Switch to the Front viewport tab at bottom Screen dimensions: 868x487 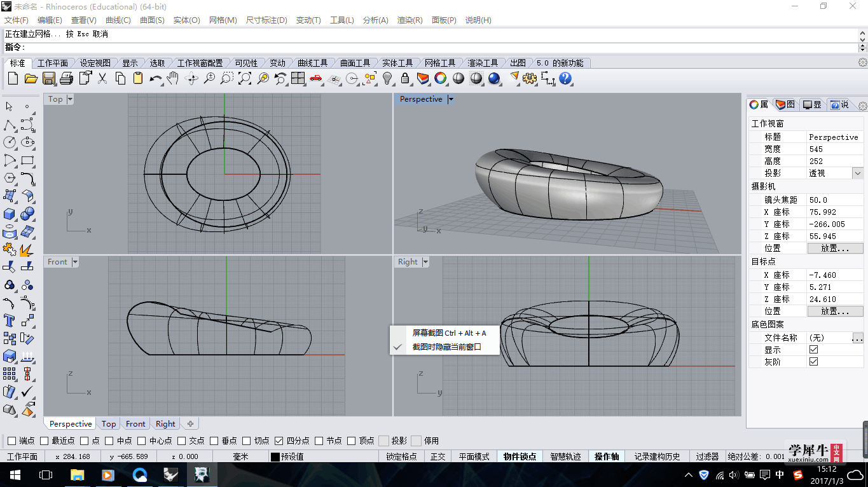point(135,424)
